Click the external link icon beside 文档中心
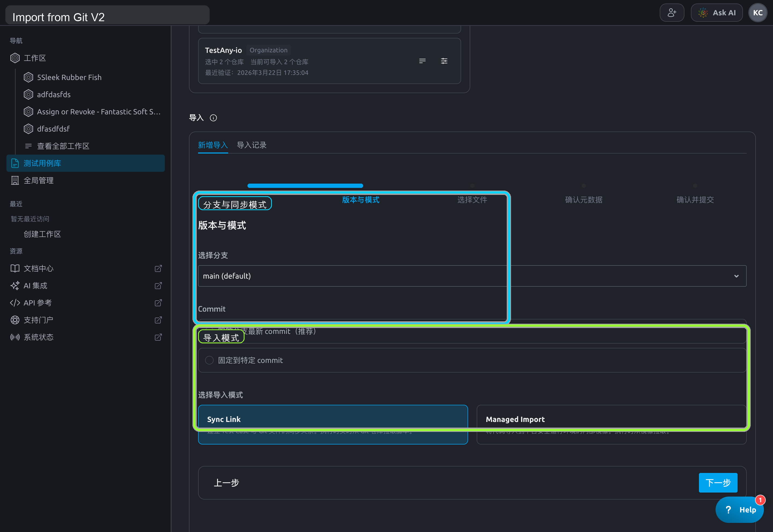773x532 pixels. [158, 268]
